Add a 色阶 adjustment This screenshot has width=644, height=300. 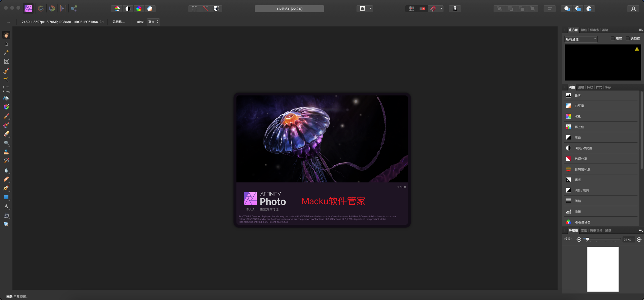click(x=600, y=95)
